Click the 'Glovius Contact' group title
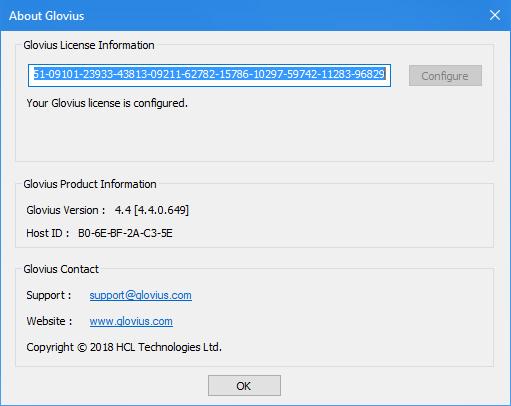511x406 pixels. 61,269
